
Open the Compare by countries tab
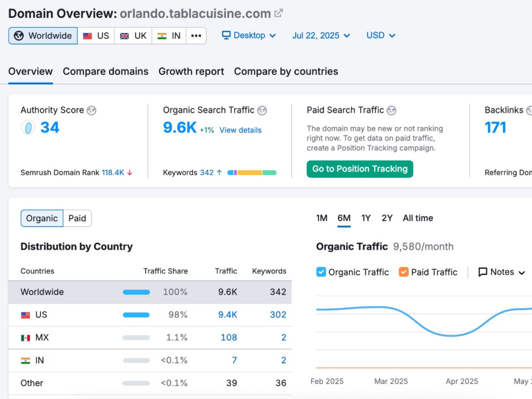[x=286, y=71]
